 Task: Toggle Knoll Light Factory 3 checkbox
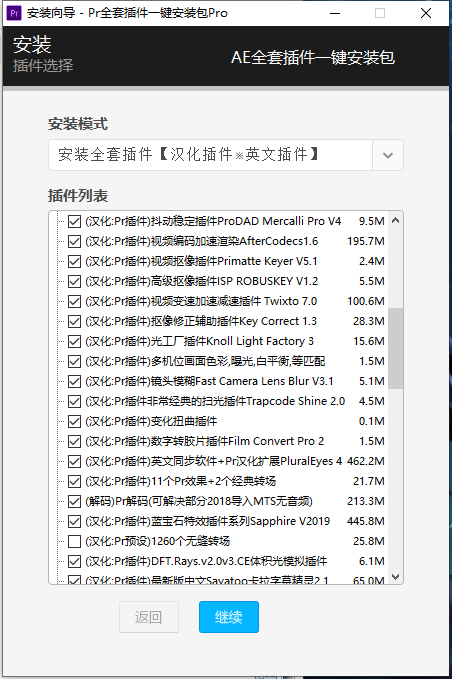click(x=74, y=341)
